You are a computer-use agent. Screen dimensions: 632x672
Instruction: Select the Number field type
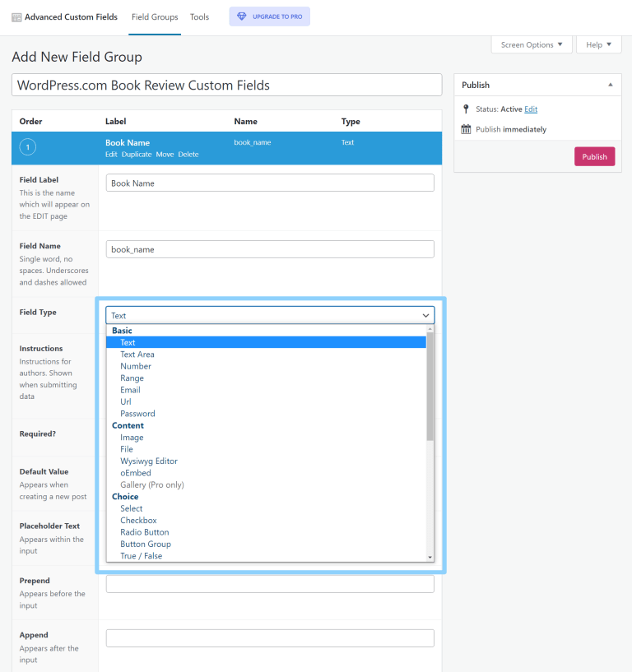tap(267, 366)
